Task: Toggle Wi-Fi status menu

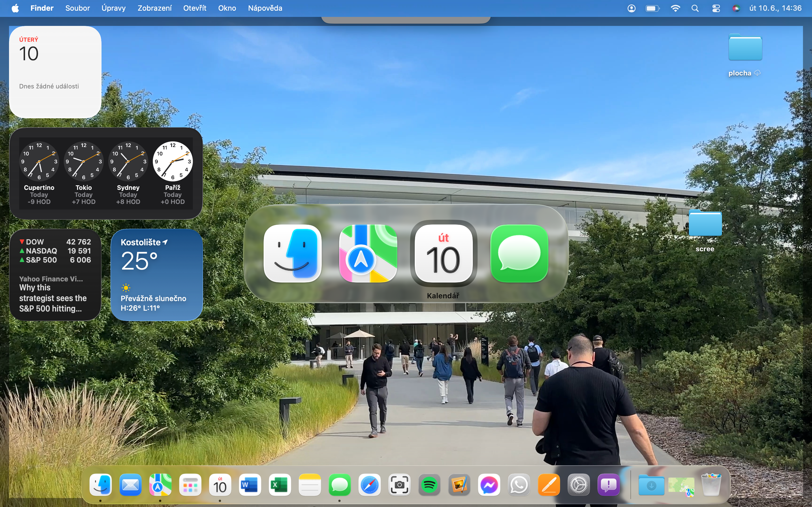Action: pos(675,8)
